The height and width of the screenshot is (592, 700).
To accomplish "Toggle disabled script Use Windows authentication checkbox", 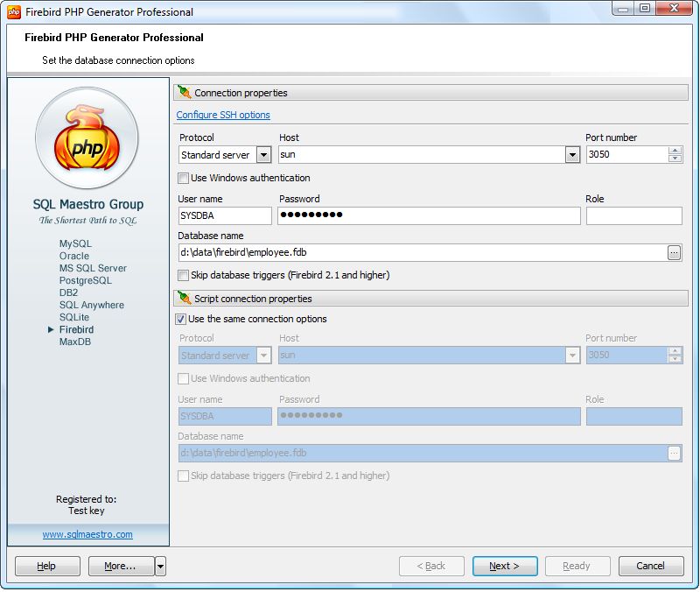I will pyautogui.click(x=183, y=379).
